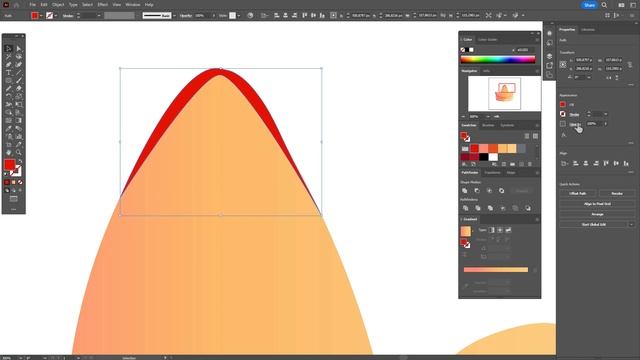
Task: Open the Window menu
Action: [x=133, y=5]
